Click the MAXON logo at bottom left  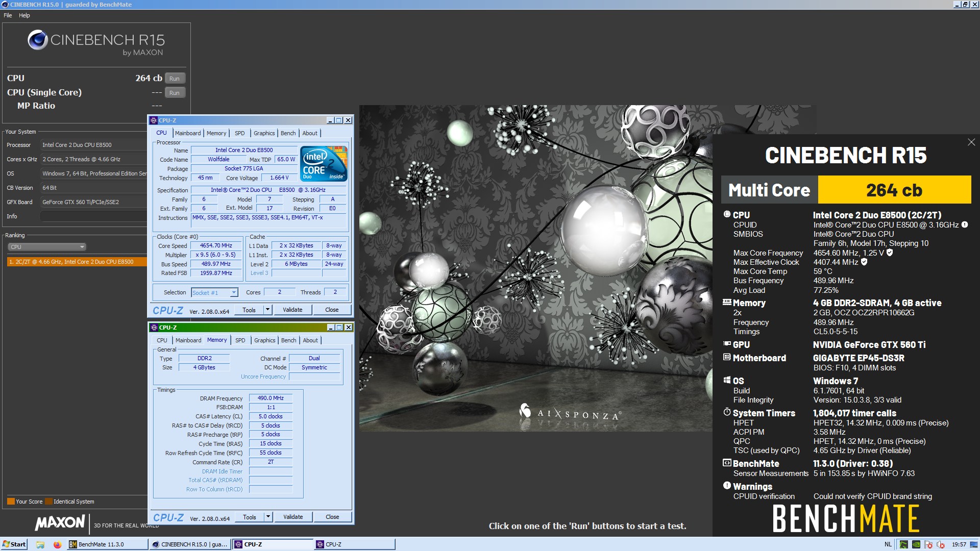60,522
